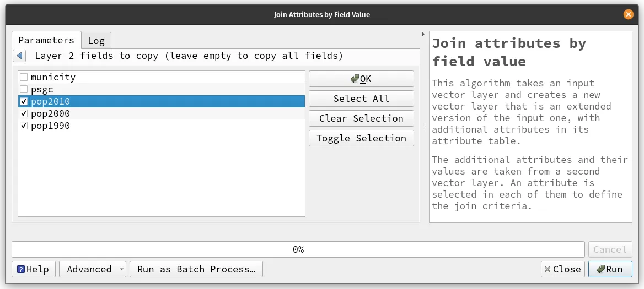This screenshot has height=289, width=644.
Task: Select the pop1990 row label
Action: click(50, 126)
